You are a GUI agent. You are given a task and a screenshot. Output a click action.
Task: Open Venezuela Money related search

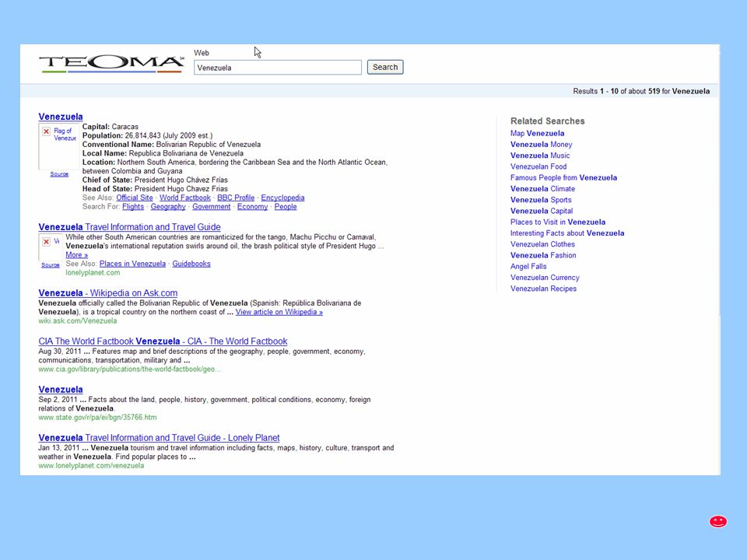[x=542, y=145]
